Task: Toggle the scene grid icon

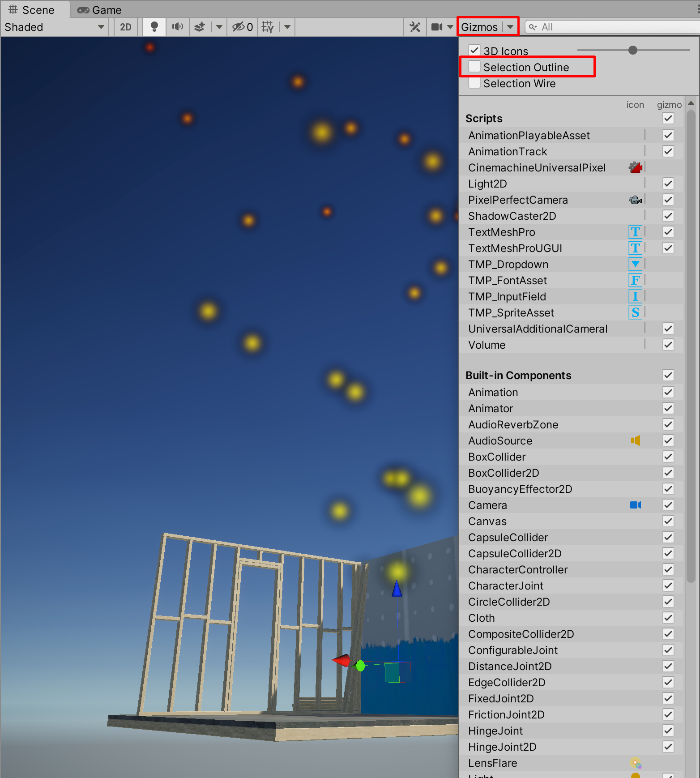Action: 268,27
